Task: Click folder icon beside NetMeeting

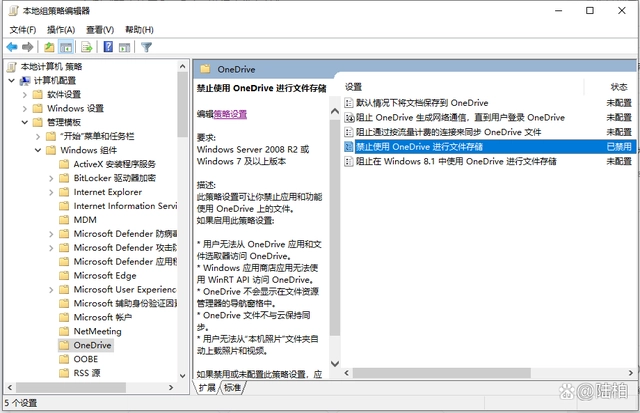Action: 64,331
